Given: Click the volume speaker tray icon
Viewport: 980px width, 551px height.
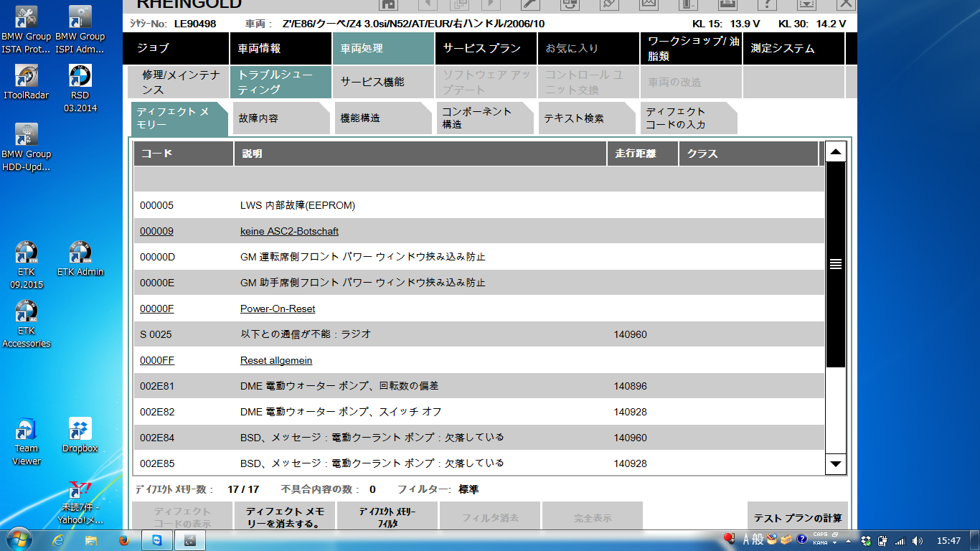Looking at the screenshot, I should pos(917,540).
